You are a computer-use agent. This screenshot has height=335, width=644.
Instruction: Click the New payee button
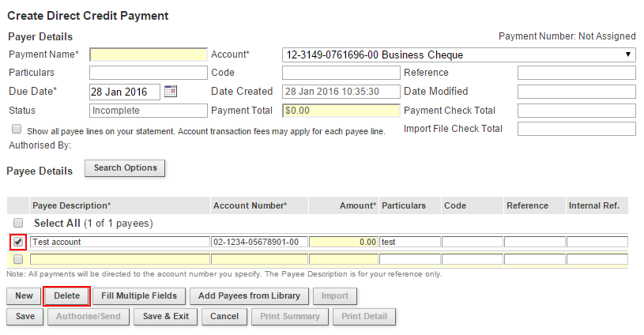click(x=24, y=296)
